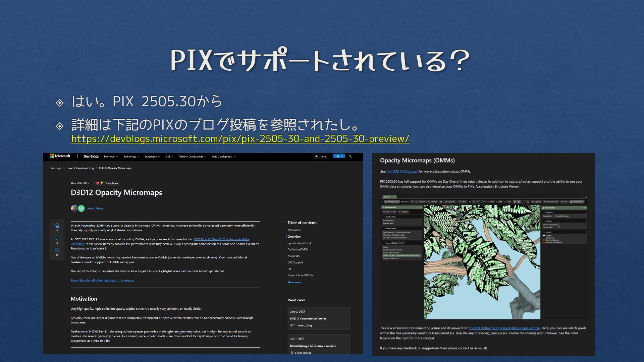Check the Discard Transparent checkbox
Screen dimensions: 644x362
pyautogui.click(x=558, y=225)
